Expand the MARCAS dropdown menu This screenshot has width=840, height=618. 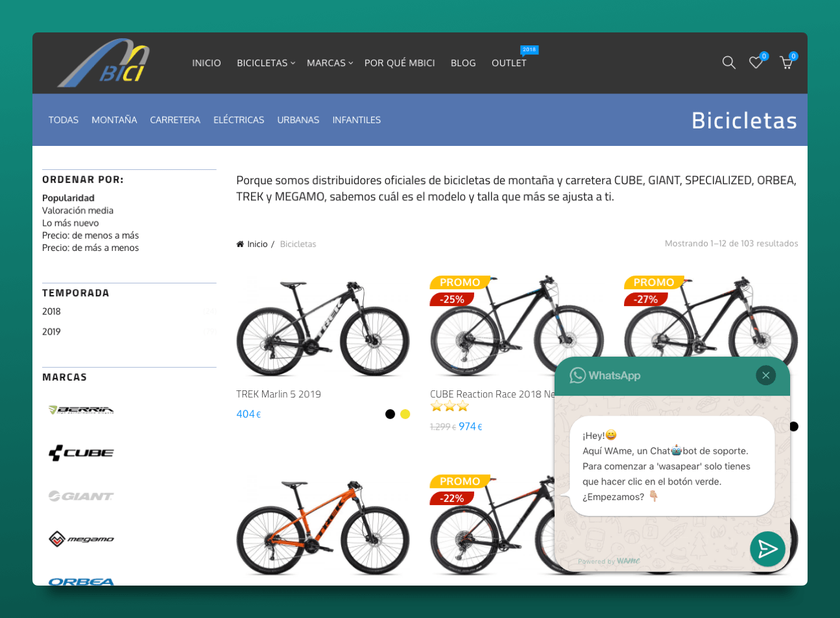(330, 63)
